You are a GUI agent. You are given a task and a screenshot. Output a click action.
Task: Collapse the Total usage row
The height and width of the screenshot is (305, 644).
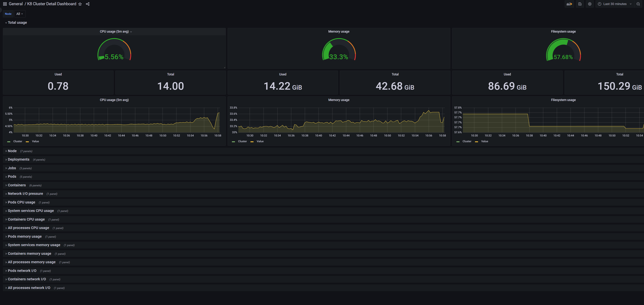coord(17,23)
